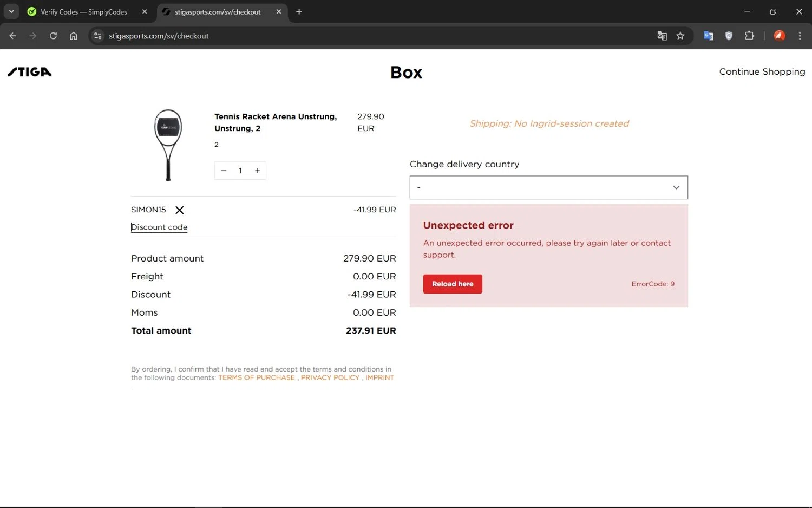Open the Chrome three-dot menu
Viewport: 812px width, 508px height.
tap(800, 36)
